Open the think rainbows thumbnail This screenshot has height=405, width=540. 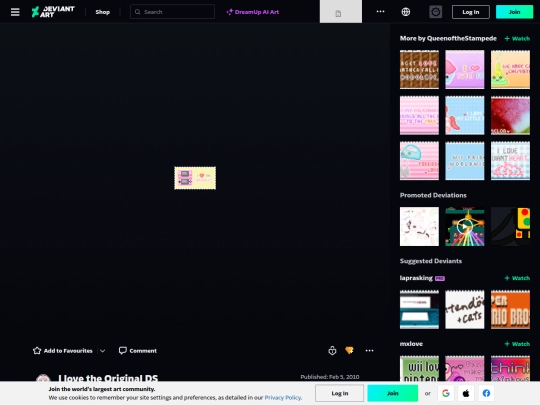[x=510, y=368]
